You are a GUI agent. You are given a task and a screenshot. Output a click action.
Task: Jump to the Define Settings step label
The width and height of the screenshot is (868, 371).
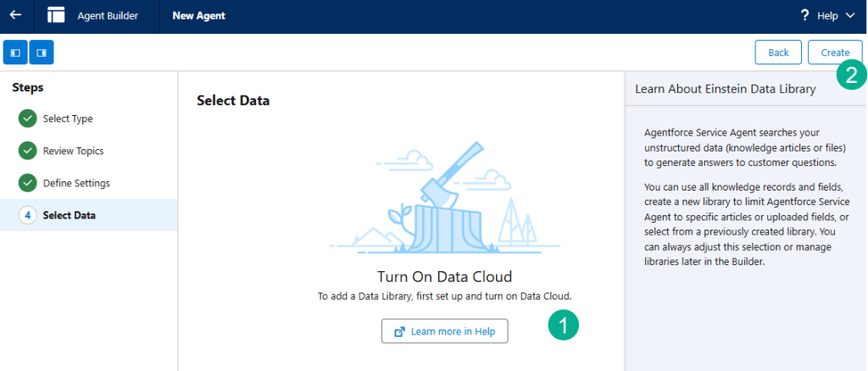[x=76, y=183]
